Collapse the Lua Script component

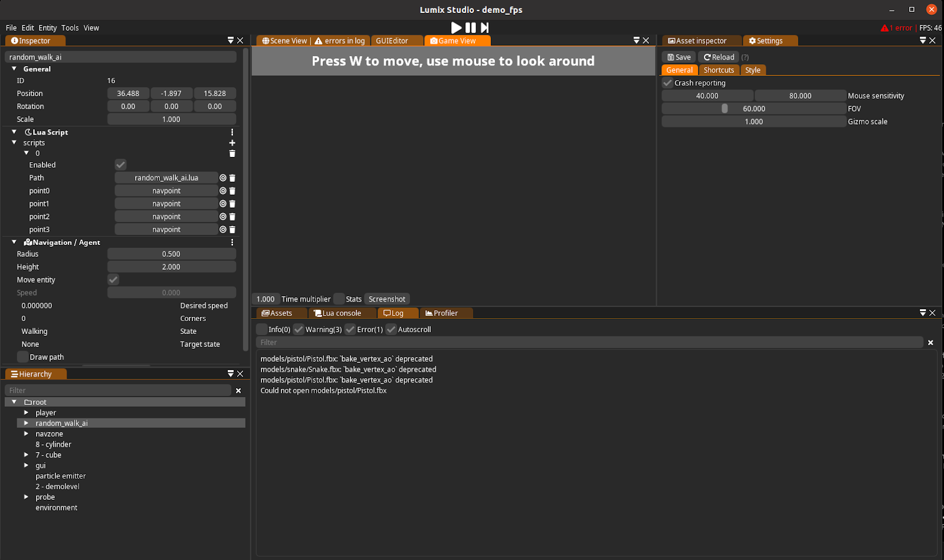[14, 132]
